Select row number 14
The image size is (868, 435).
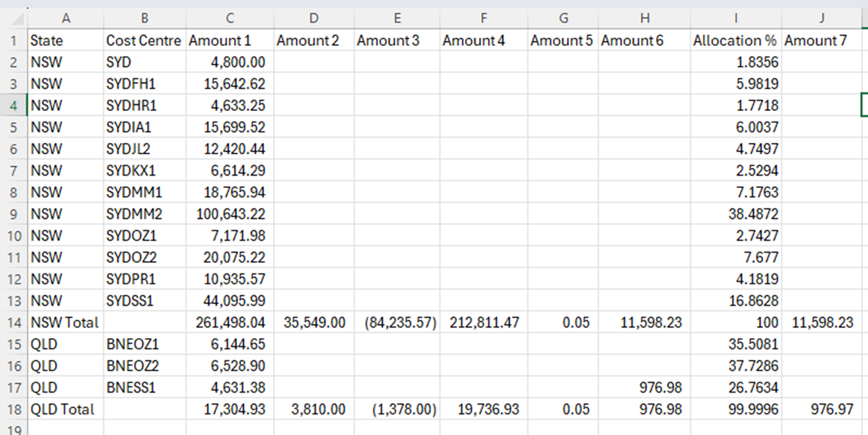pos(14,322)
